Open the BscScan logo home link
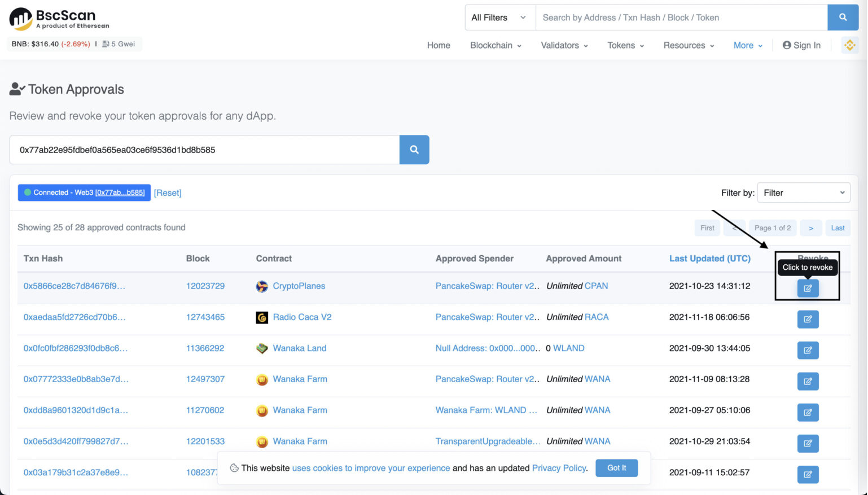The width and height of the screenshot is (868, 495). pos(59,19)
